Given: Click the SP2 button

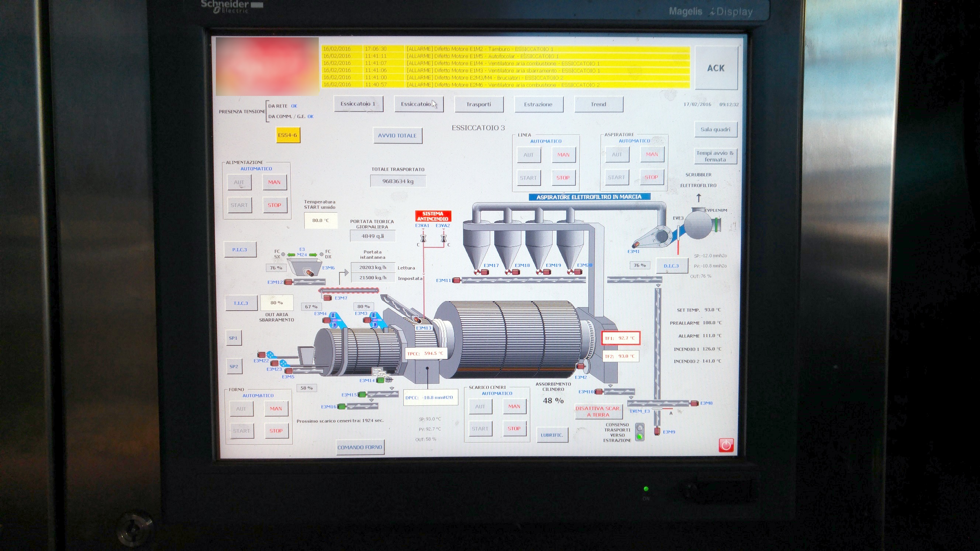Looking at the screenshot, I should tap(234, 367).
